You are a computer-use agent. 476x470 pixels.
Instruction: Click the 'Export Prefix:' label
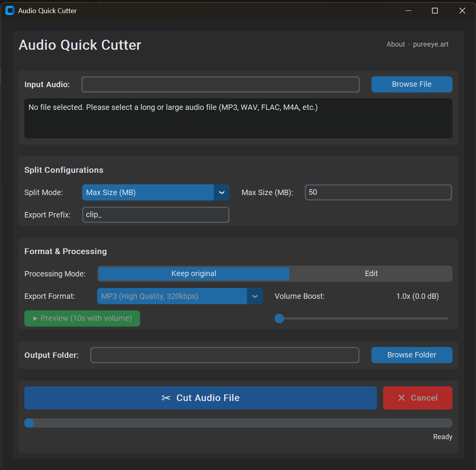click(x=47, y=215)
